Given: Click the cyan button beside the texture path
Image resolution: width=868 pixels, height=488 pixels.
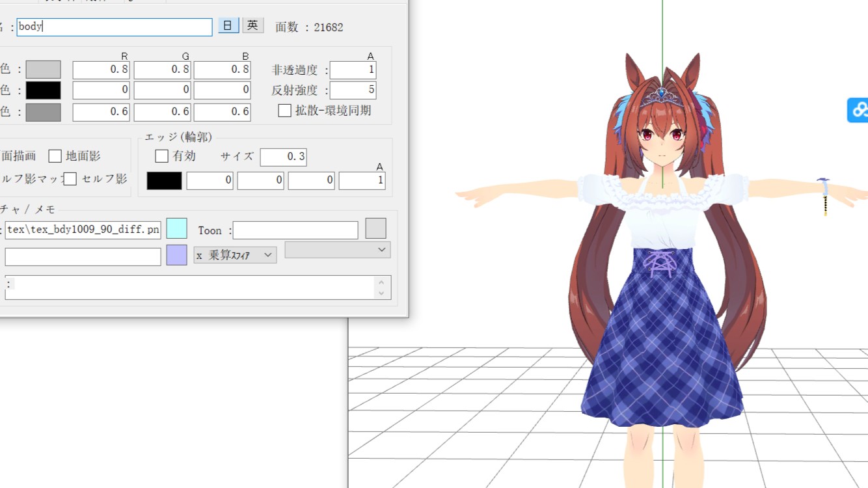Looking at the screenshot, I should pos(176,228).
